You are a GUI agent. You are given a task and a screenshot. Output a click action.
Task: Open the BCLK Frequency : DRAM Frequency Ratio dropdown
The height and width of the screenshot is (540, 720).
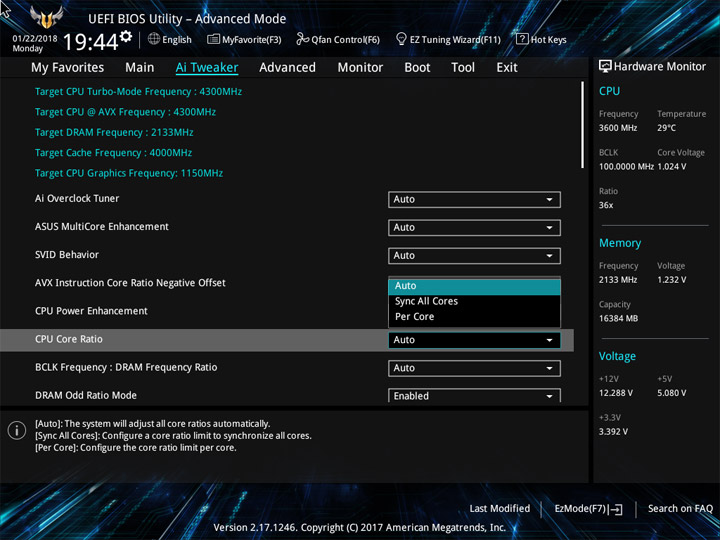tap(474, 368)
